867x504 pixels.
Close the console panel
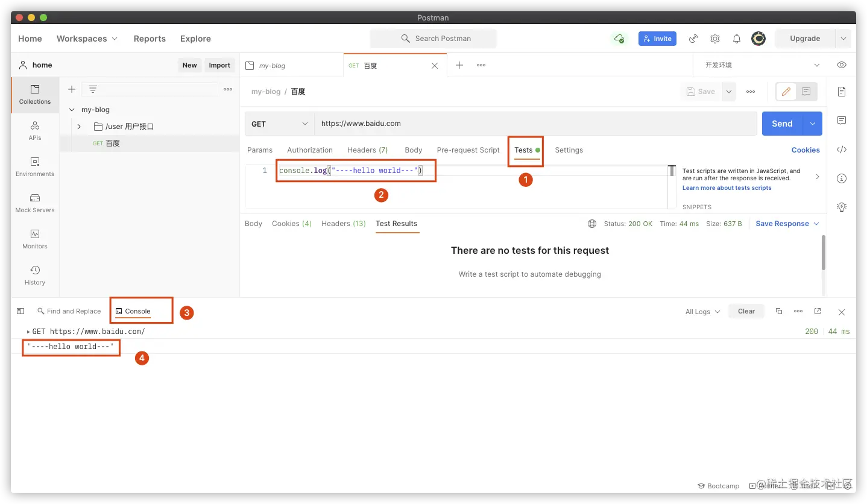[x=842, y=312]
